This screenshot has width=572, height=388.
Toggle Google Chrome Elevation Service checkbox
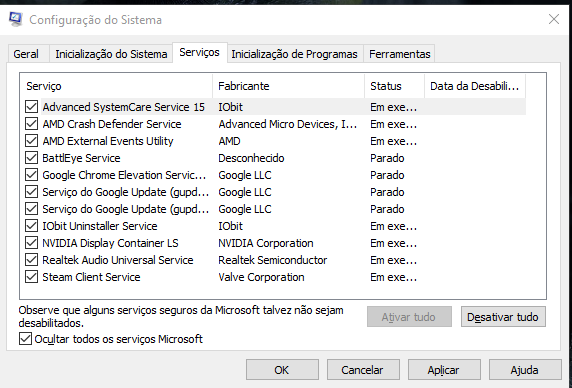(31, 175)
